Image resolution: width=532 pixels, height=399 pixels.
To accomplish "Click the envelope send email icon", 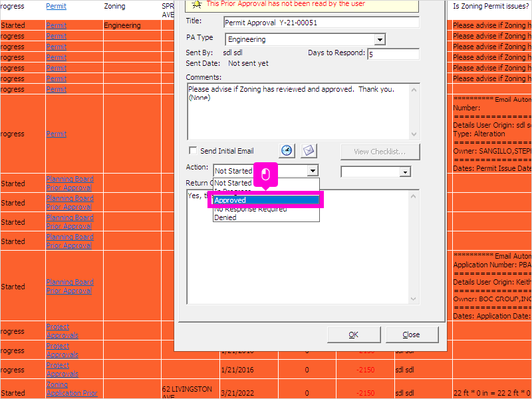I will [x=309, y=151].
